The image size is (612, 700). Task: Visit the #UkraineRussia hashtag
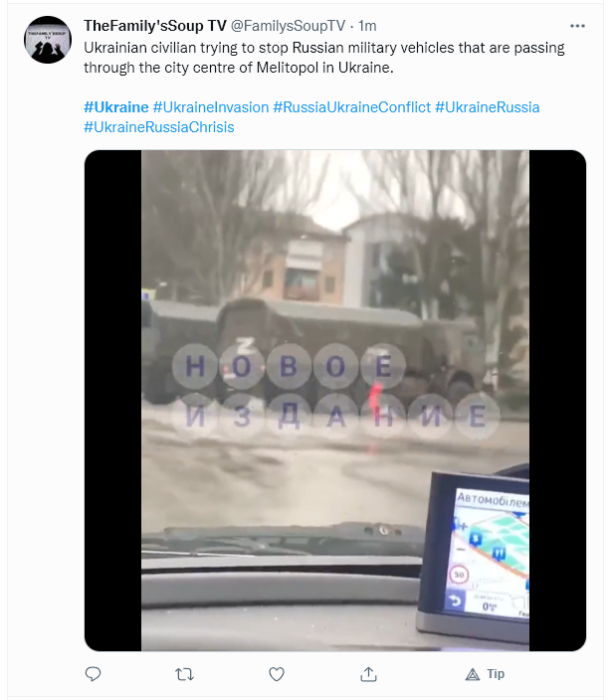tap(488, 107)
